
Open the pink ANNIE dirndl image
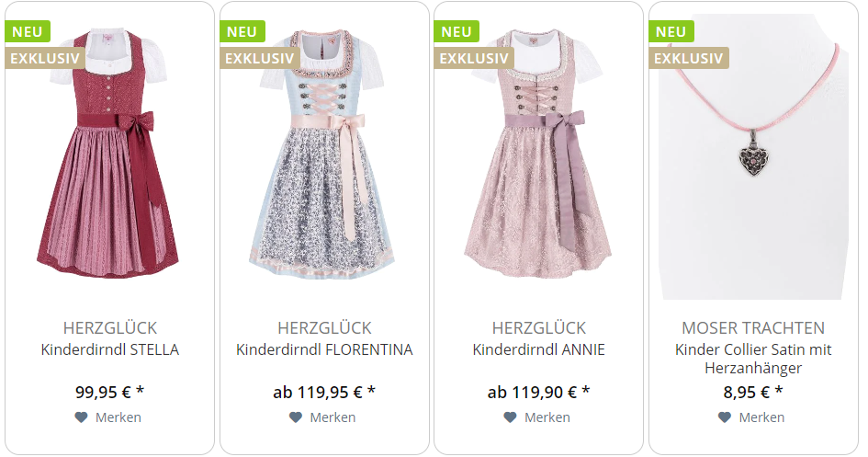[x=537, y=154]
